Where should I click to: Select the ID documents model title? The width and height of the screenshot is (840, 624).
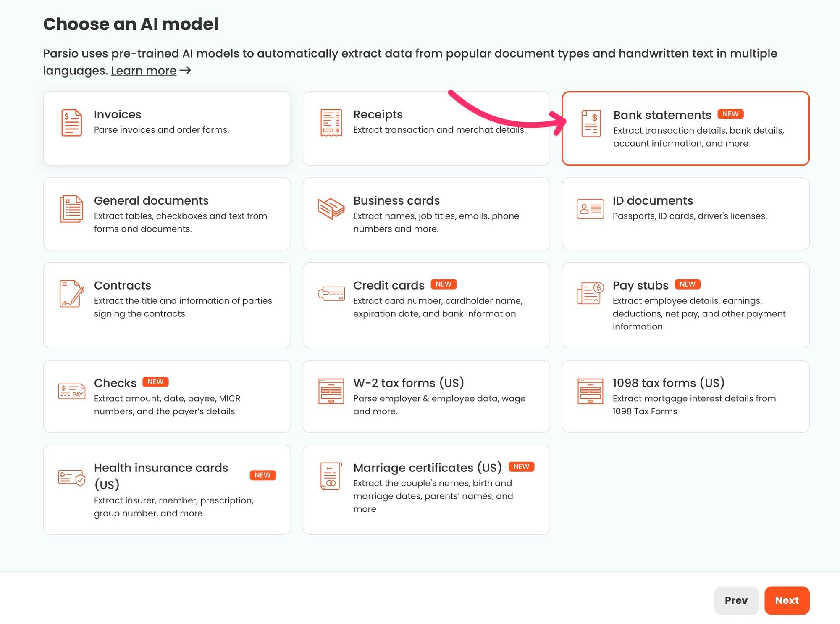(x=652, y=201)
